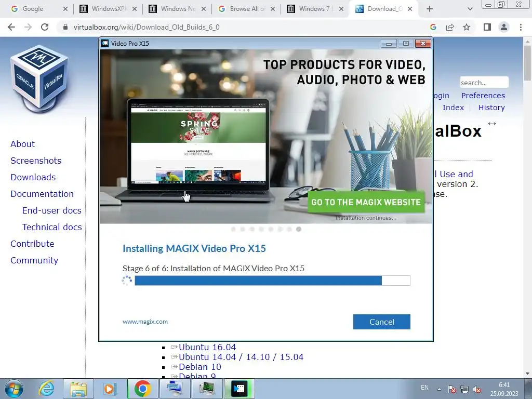Open Windows Media Player taskbar icon

[x=109, y=389]
